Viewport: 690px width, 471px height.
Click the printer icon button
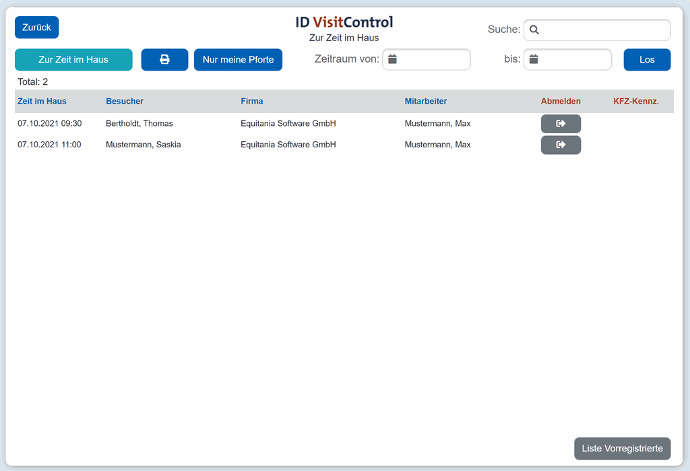tap(164, 60)
